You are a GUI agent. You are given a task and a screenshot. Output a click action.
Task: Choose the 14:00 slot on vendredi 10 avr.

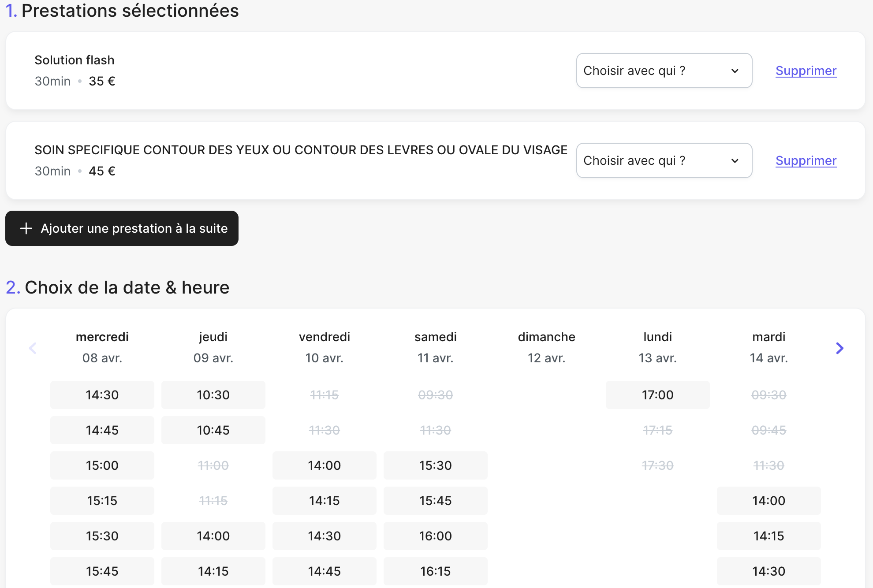point(324,465)
